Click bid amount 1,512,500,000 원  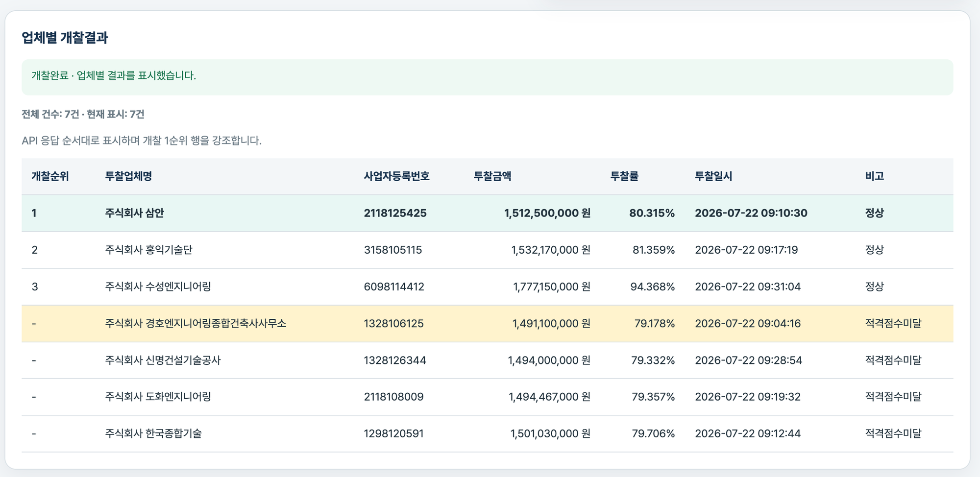[547, 213]
